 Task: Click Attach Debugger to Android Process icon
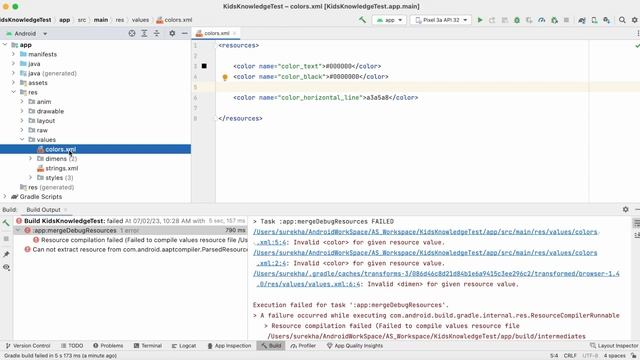point(554,20)
